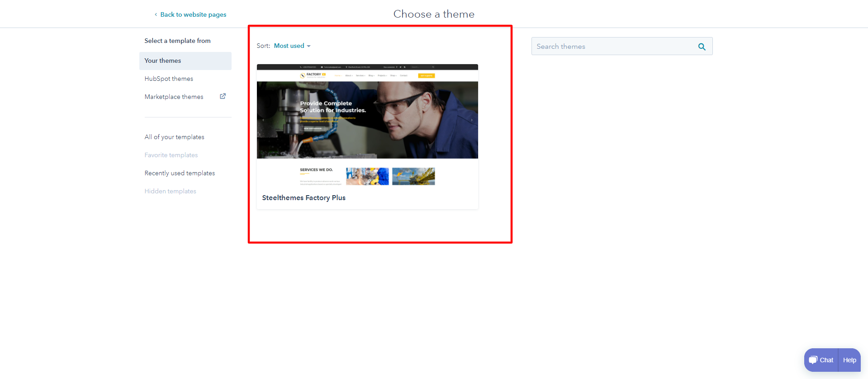868x379 pixels.
Task: Click external link icon beside Marketplace themes
Action: click(223, 96)
